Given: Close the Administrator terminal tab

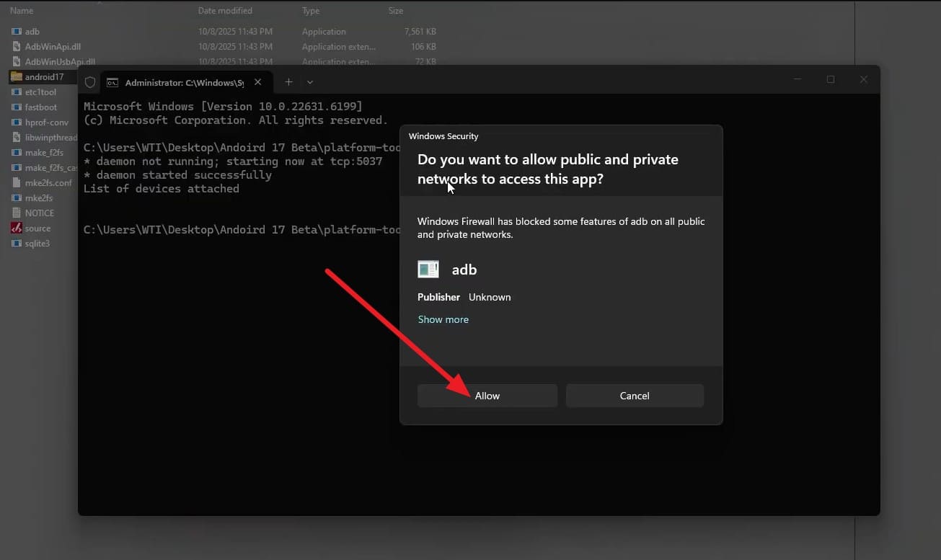Looking at the screenshot, I should pos(258,82).
